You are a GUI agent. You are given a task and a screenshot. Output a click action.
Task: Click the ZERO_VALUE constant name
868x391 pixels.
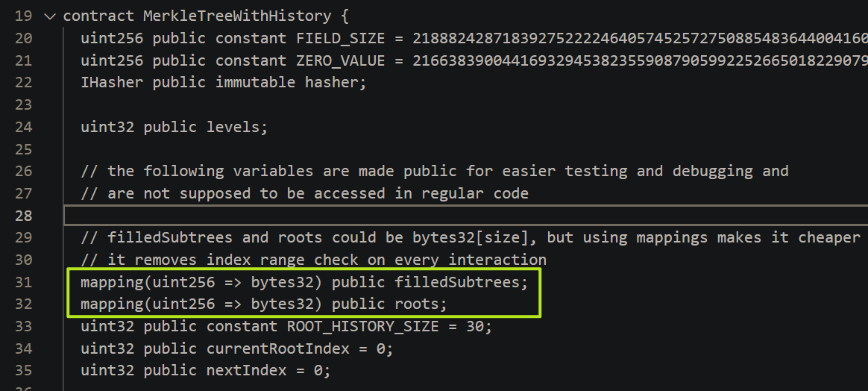341,60
